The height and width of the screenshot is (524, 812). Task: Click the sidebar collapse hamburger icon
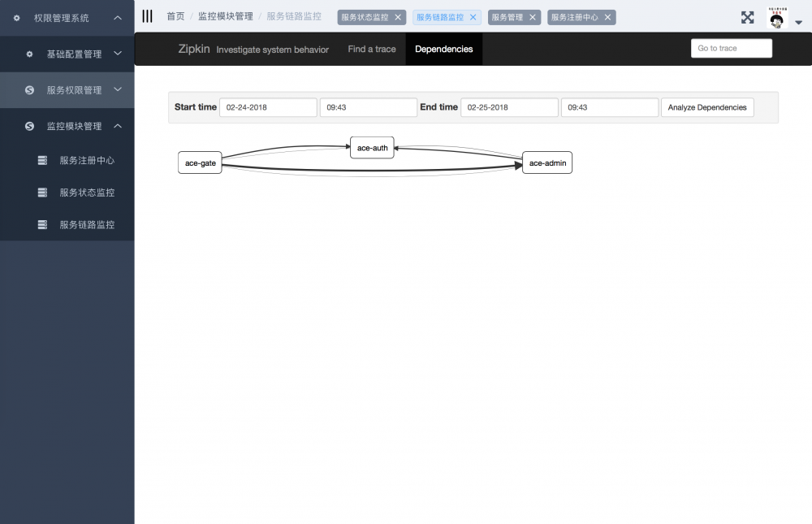(x=147, y=15)
